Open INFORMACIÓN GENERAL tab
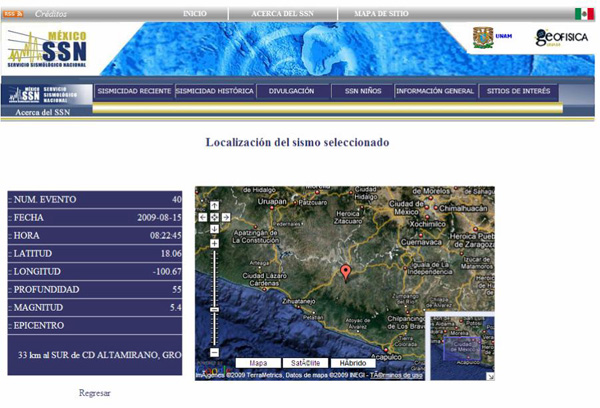 435,91
